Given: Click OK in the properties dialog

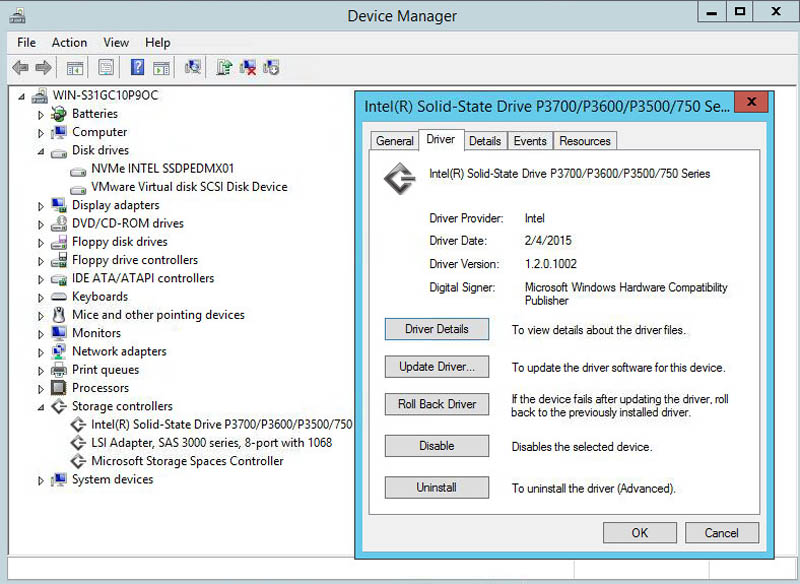Looking at the screenshot, I should tap(640, 533).
